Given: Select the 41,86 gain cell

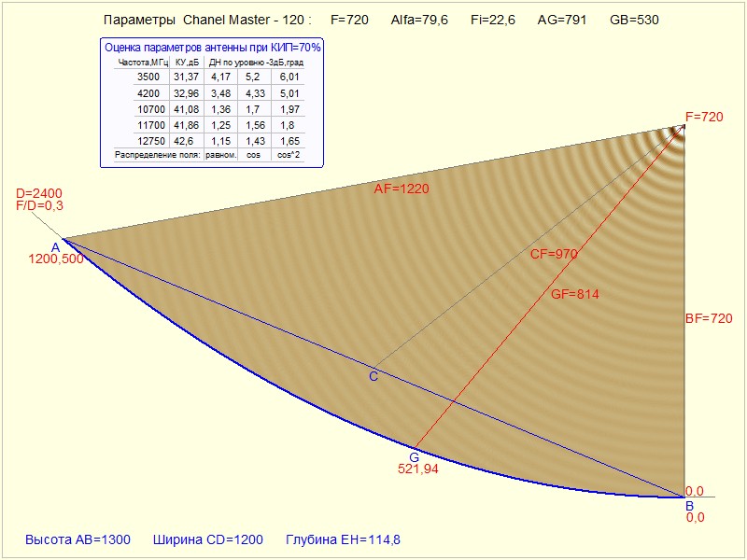Looking at the screenshot, I should [x=186, y=125].
